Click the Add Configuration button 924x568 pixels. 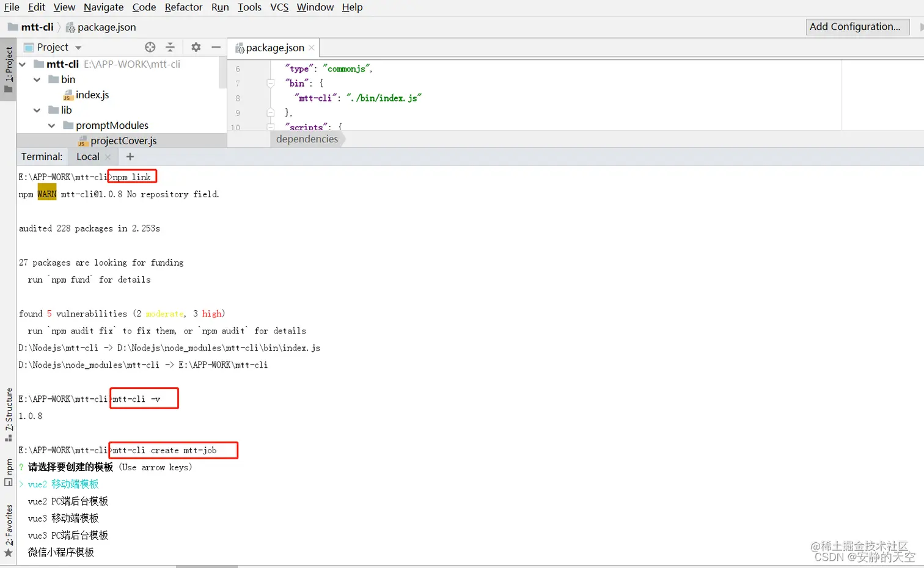(x=857, y=27)
